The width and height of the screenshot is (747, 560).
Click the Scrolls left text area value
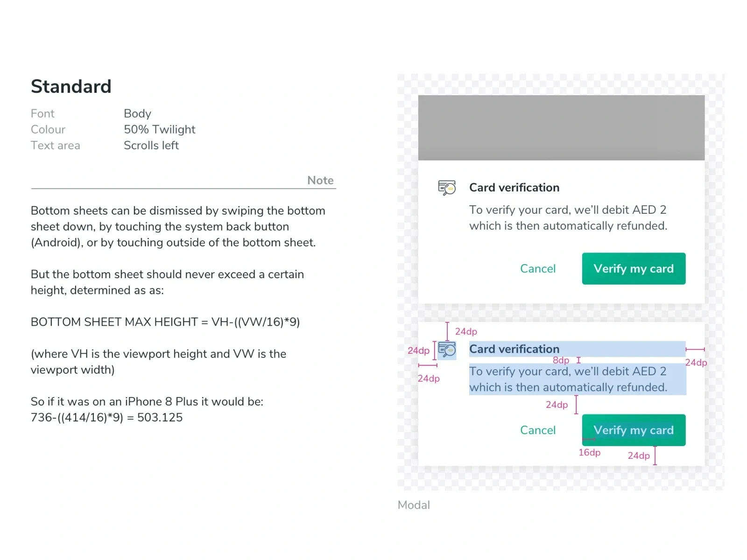point(151,146)
